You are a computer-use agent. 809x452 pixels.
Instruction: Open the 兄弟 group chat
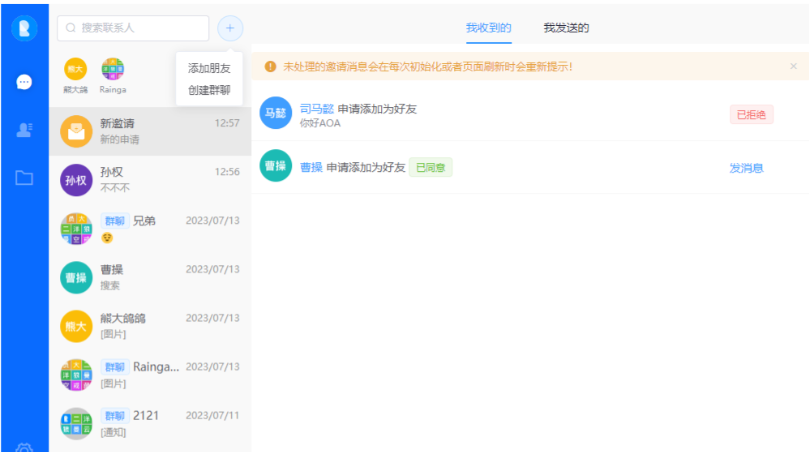pos(150,229)
